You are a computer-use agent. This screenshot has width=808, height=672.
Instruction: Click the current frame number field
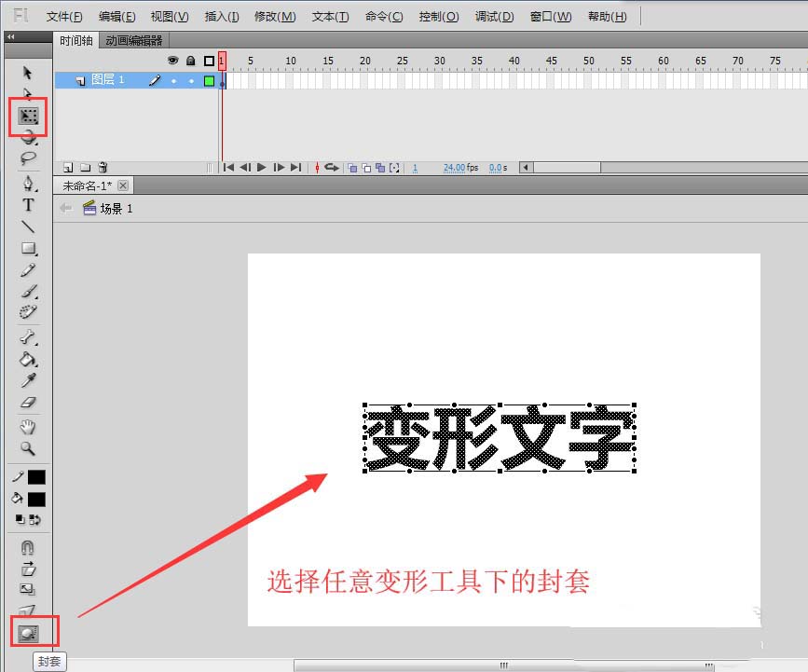point(415,168)
